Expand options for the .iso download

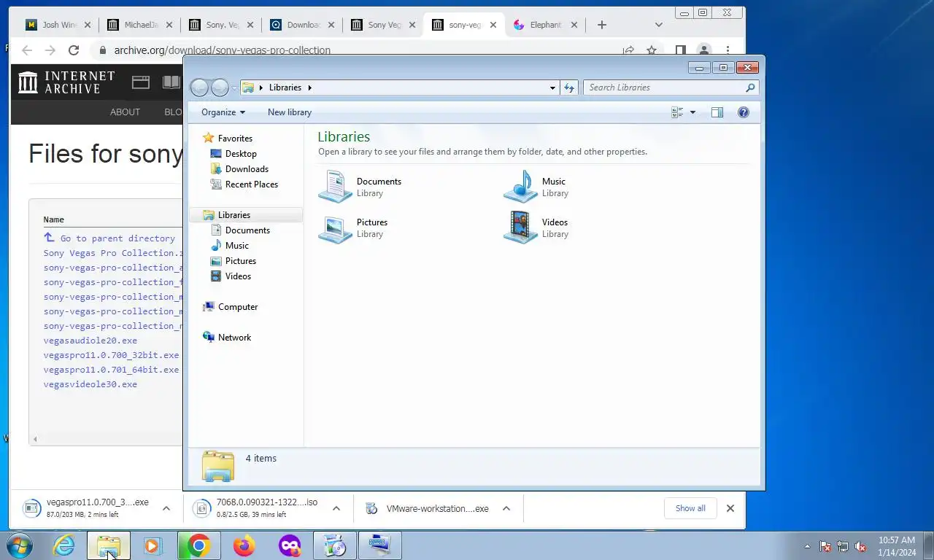click(x=336, y=508)
